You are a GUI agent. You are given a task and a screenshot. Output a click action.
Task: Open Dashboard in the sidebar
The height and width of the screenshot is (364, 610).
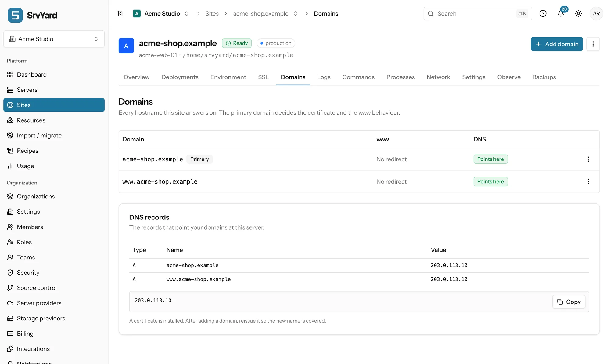(x=54, y=75)
